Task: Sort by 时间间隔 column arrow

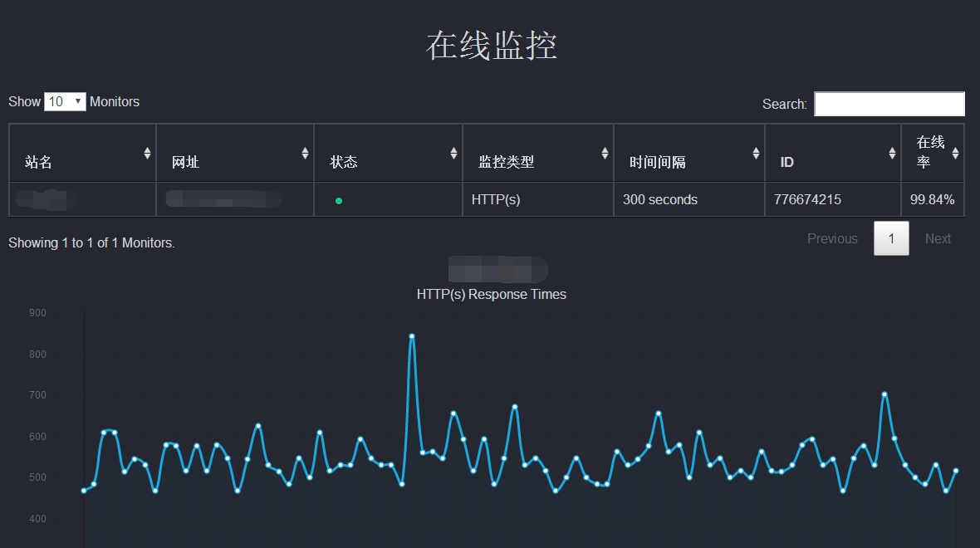Action: point(756,153)
